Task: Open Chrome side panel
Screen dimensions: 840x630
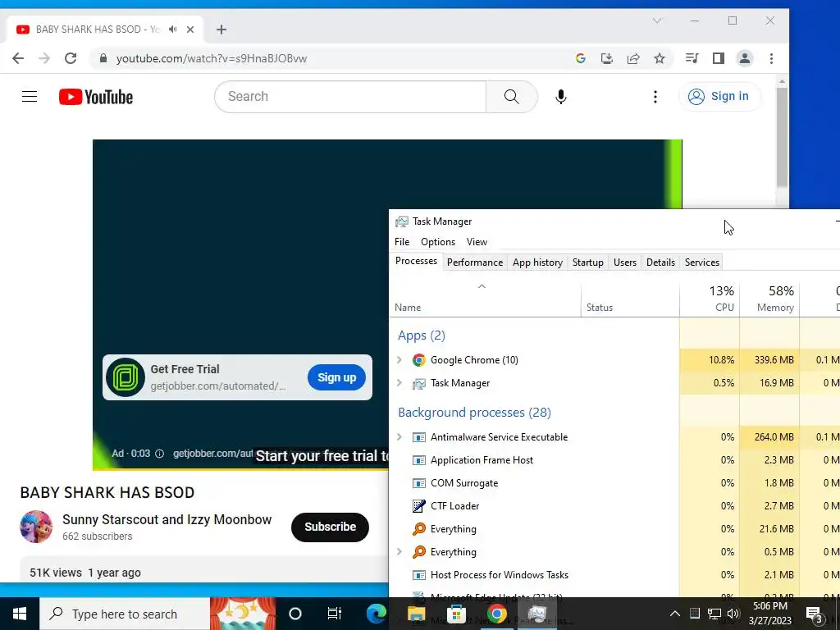Action: pos(719,58)
